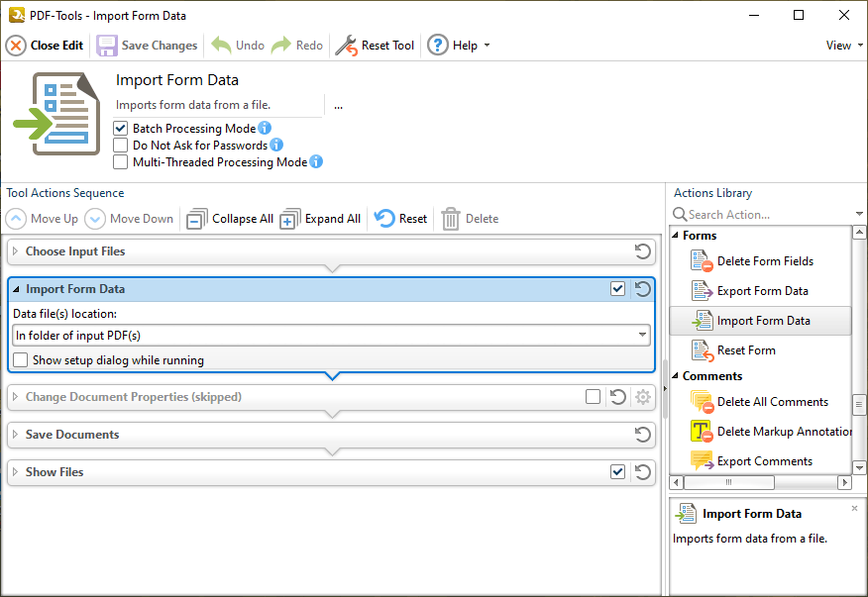Select Export Form Data action
868x597 pixels.
(x=761, y=291)
